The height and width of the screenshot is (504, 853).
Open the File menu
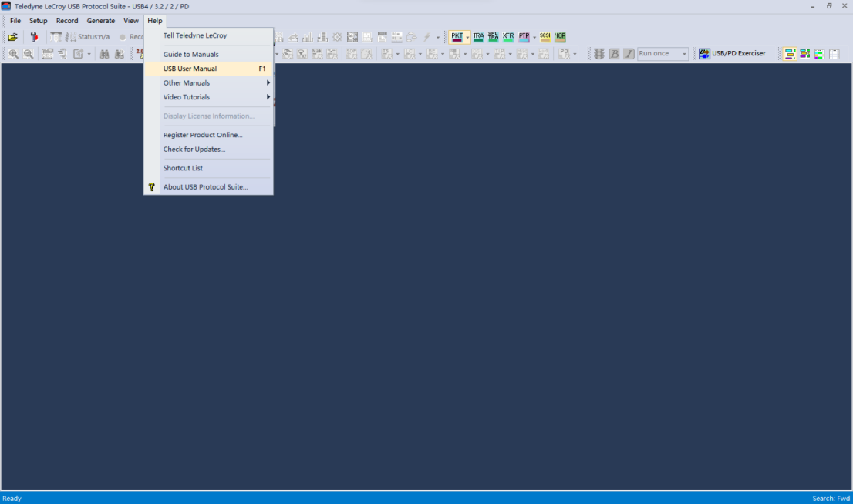click(15, 21)
